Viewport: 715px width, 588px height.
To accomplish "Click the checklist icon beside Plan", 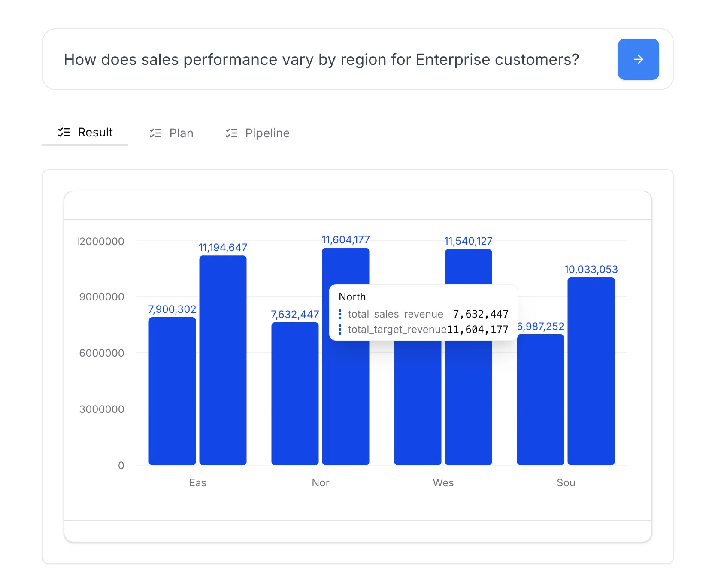I will tap(155, 133).
